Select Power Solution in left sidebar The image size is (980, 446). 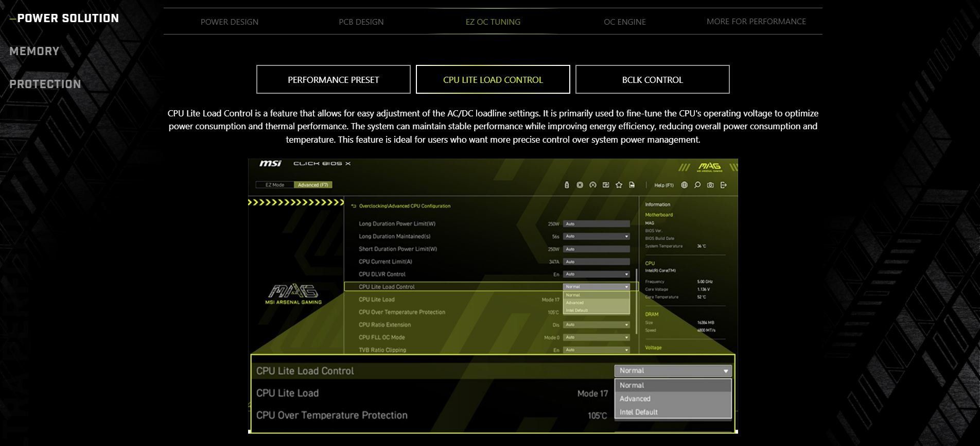pyautogui.click(x=68, y=18)
